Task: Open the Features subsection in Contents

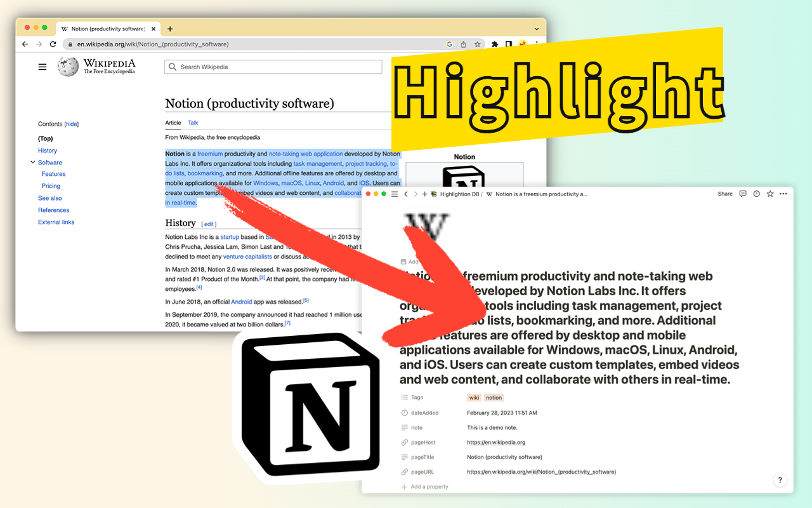Action: click(x=53, y=174)
